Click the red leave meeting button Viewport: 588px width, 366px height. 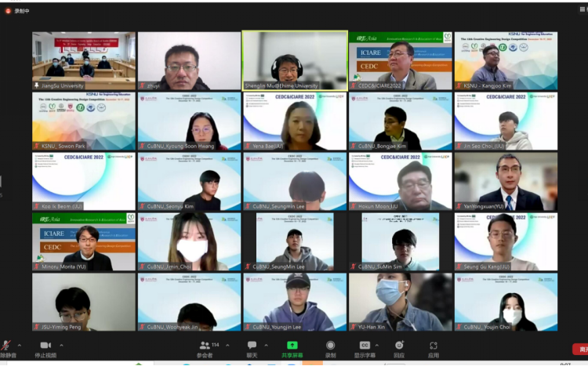click(x=581, y=350)
